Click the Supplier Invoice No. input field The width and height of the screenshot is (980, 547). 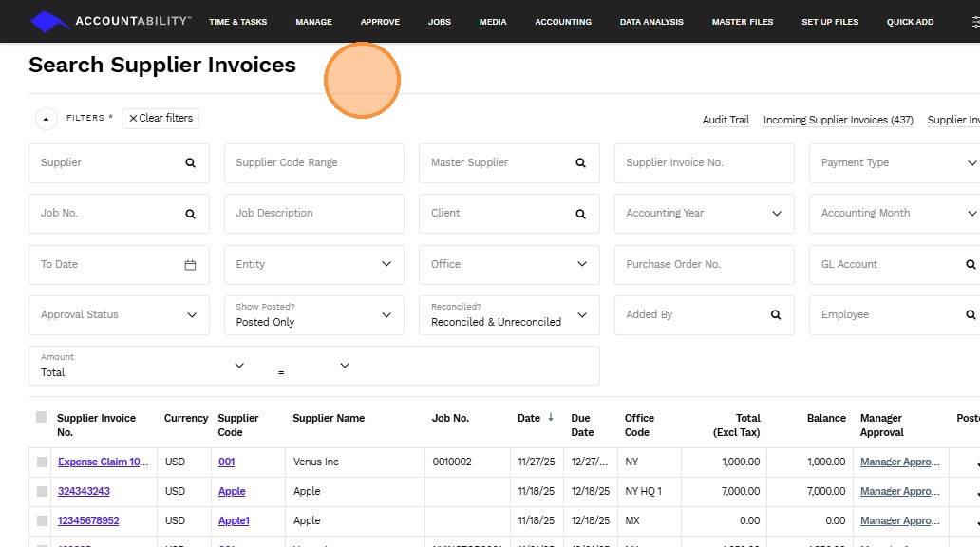click(704, 163)
